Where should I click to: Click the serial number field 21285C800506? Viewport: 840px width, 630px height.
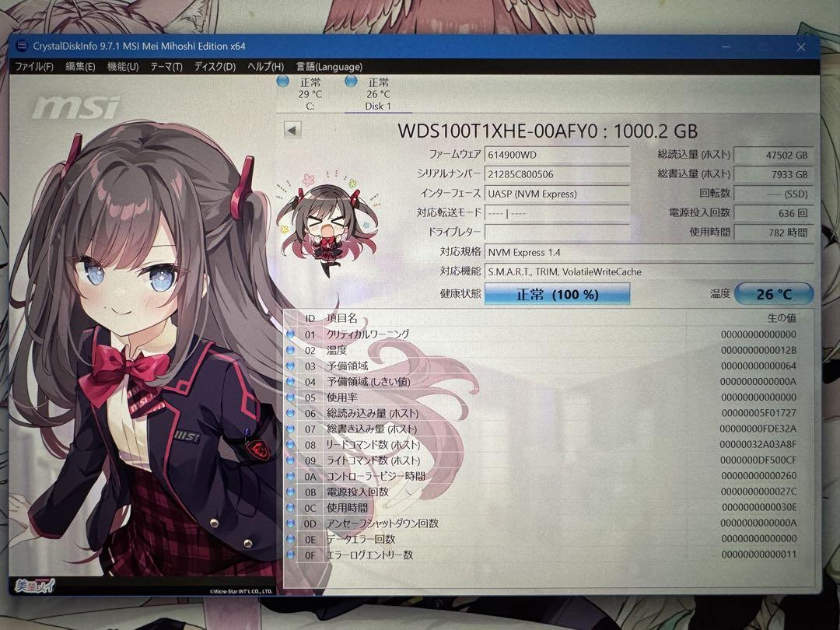pos(557,174)
